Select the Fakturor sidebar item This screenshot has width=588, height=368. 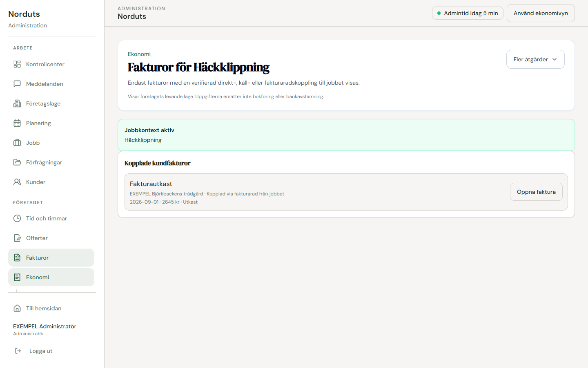coord(51,258)
